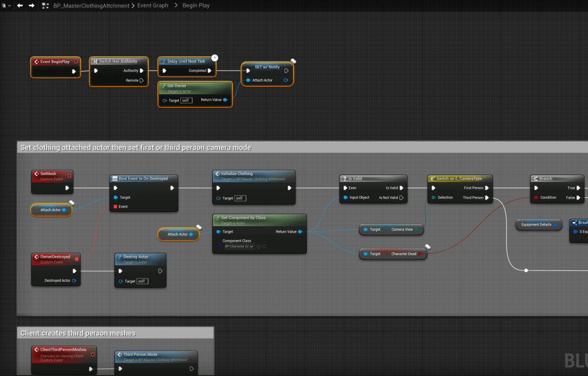Click the red delegate pin on OwnerDestroyed
Screen dimensions: 588x376
[76, 259]
